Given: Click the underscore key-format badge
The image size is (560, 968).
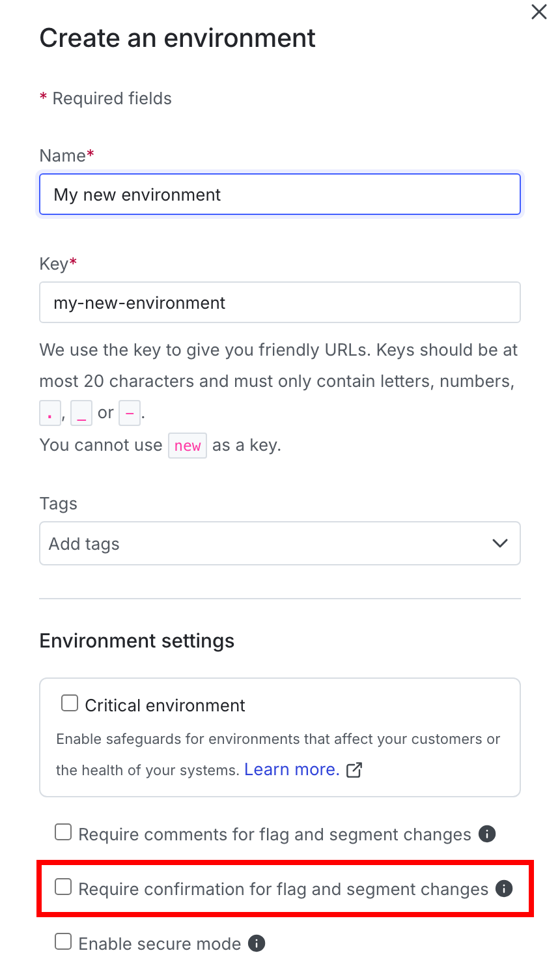Looking at the screenshot, I should coord(81,413).
